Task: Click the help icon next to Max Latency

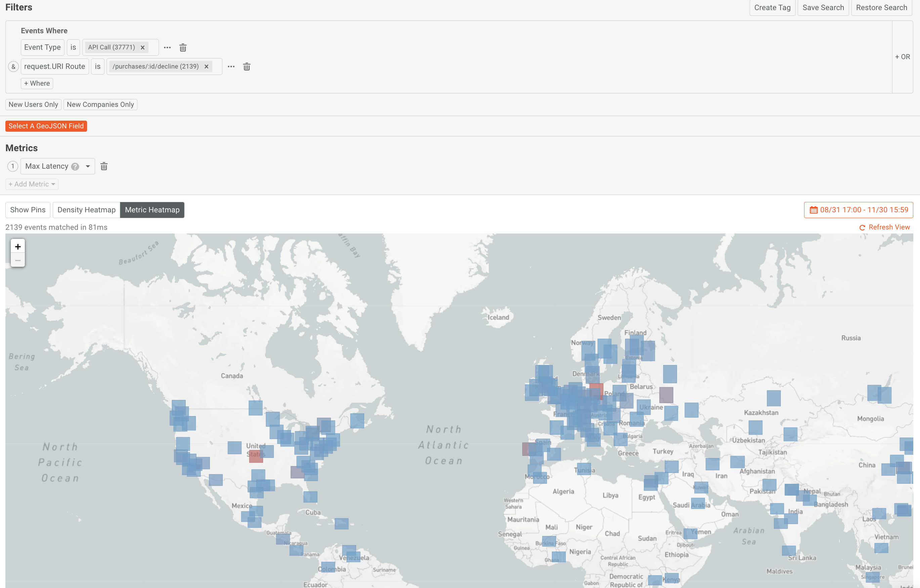Action: tap(75, 166)
